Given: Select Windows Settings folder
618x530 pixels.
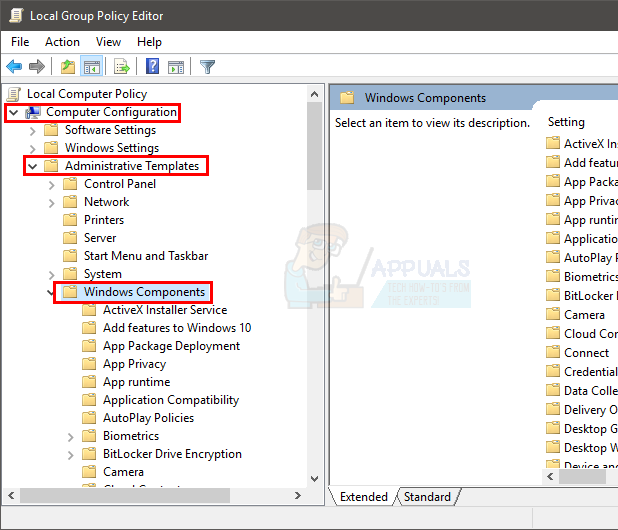Looking at the screenshot, I should pyautogui.click(x=112, y=148).
